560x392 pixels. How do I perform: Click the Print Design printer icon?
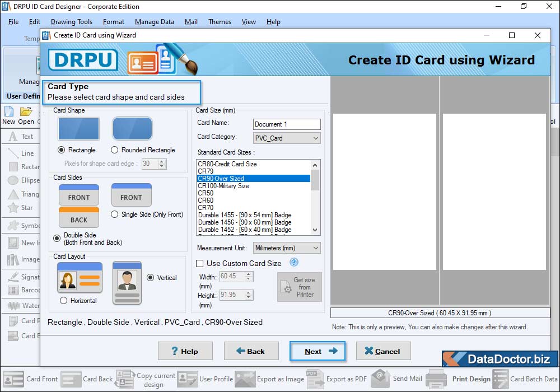coord(436,379)
